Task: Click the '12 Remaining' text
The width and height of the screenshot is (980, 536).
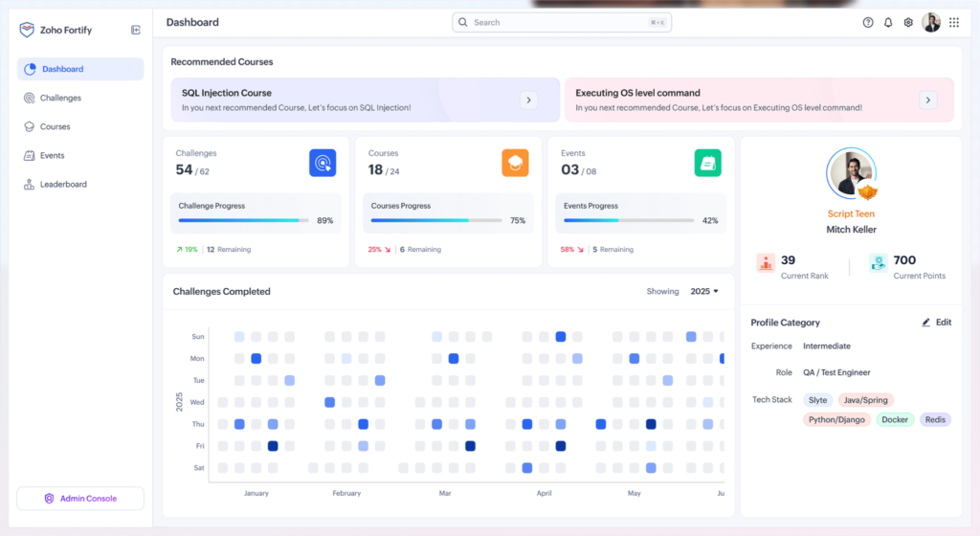Action: tap(229, 249)
